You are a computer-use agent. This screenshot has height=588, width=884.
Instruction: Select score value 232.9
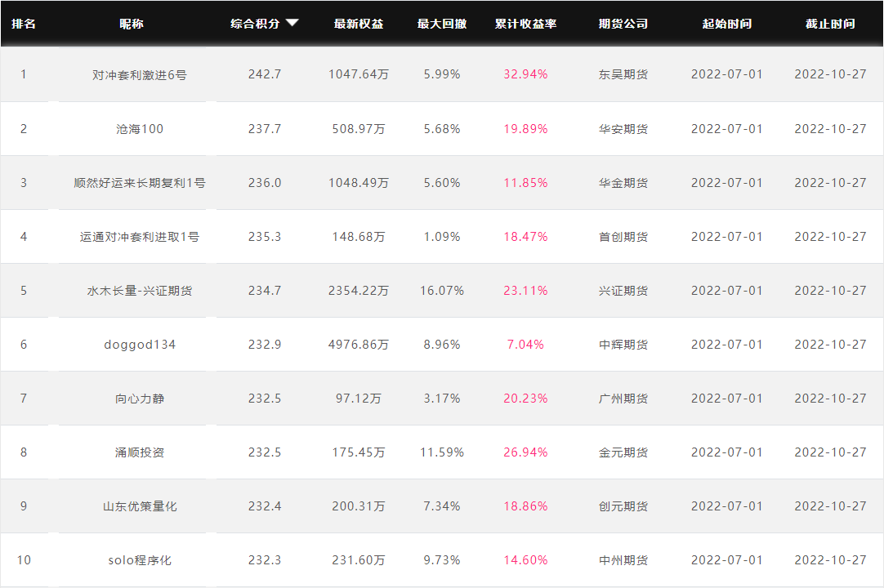[x=265, y=345]
